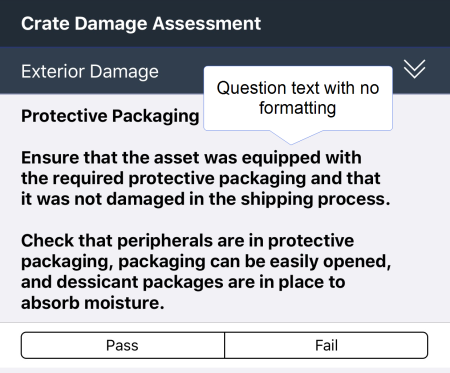Select the Fail option

(x=326, y=345)
